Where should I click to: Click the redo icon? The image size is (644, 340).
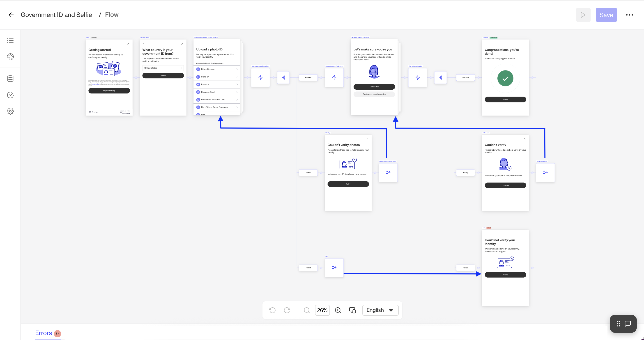pos(287,310)
